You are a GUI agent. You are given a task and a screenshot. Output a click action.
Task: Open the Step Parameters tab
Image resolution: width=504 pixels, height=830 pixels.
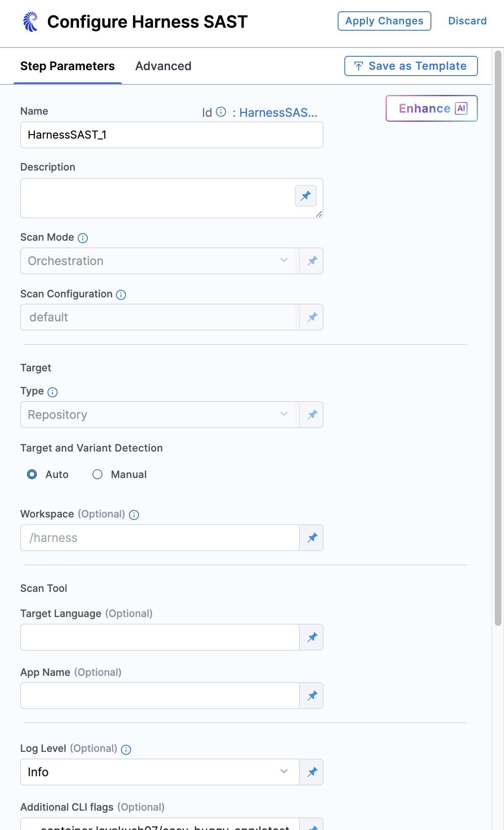pyautogui.click(x=68, y=66)
